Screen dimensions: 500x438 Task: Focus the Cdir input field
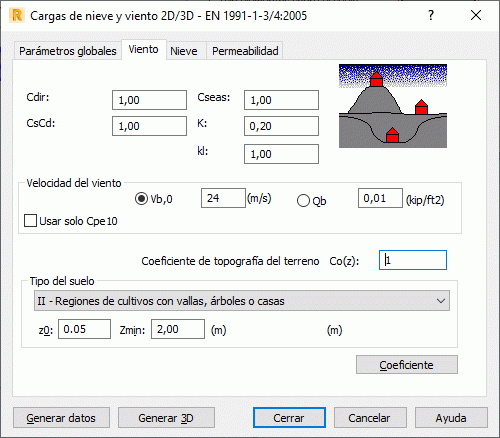tap(149, 100)
